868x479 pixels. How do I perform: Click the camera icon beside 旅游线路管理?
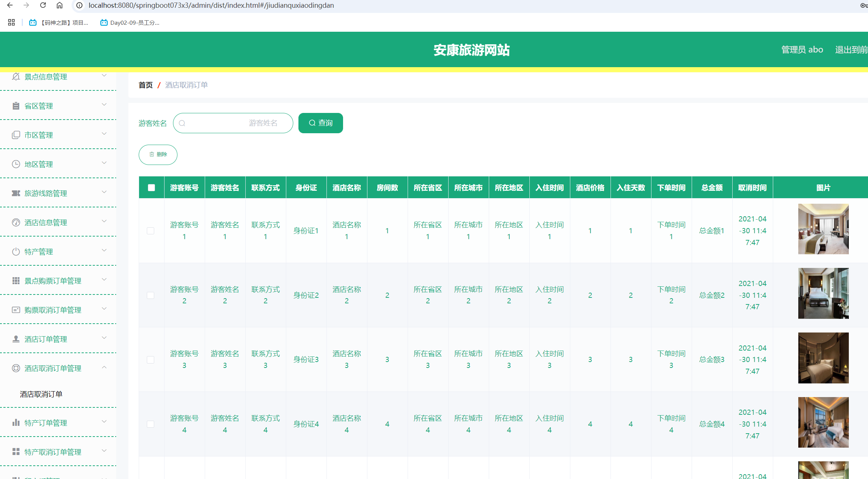pos(16,193)
